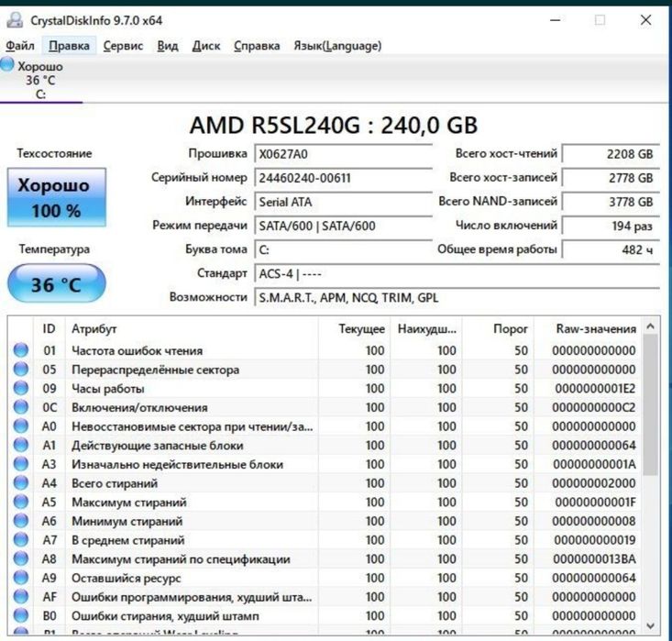Select the Оставшийся ресурс row
The image size is (672, 641).
(x=325, y=578)
